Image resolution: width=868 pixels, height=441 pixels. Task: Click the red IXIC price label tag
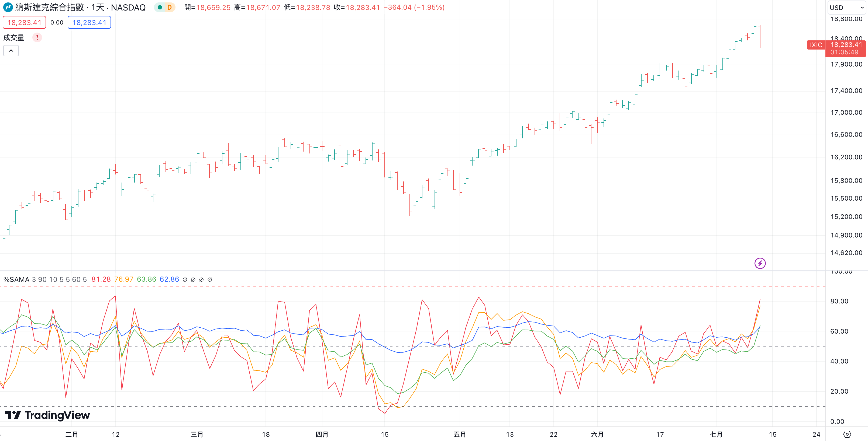coord(816,45)
